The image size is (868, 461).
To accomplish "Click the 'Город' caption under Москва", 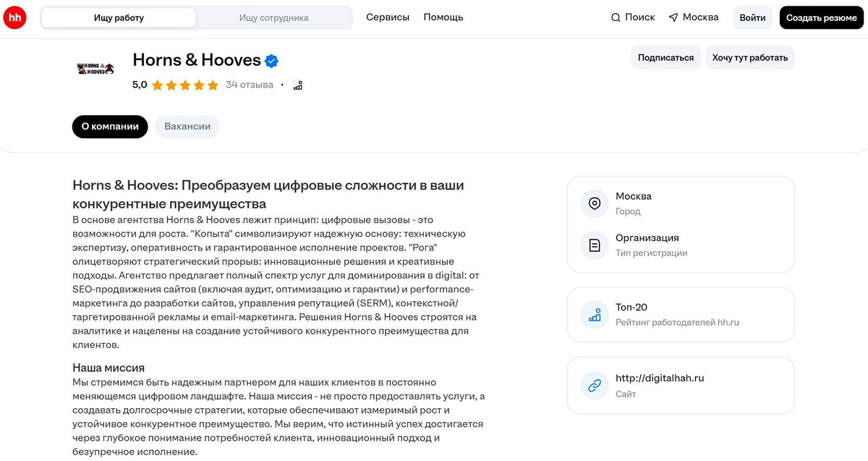I will (628, 211).
